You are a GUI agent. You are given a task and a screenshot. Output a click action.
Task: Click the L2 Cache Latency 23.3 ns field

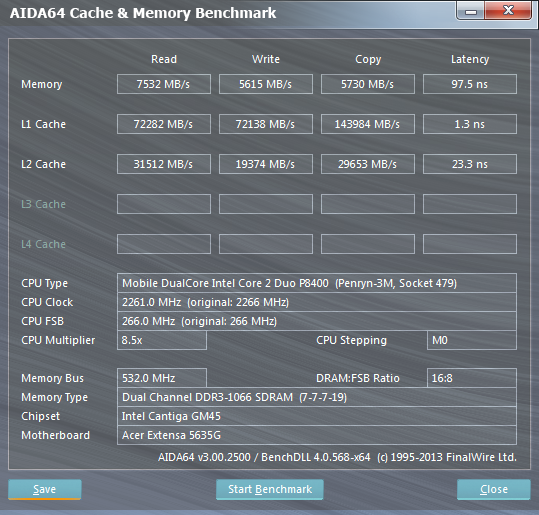pyautogui.click(x=470, y=164)
